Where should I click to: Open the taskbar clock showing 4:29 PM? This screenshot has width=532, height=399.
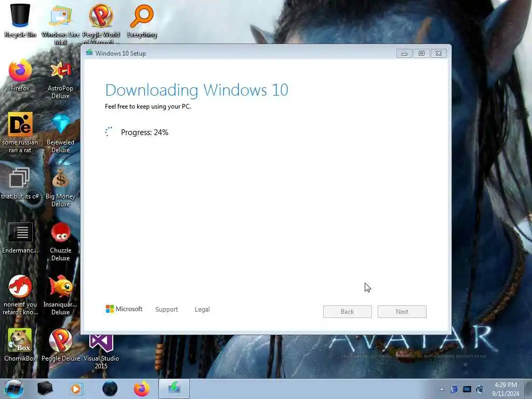click(x=506, y=389)
